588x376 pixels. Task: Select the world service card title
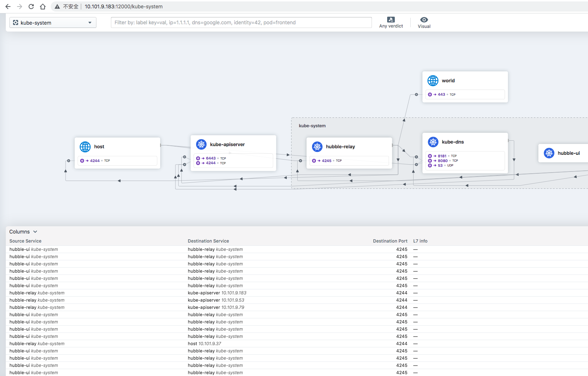pyautogui.click(x=448, y=80)
